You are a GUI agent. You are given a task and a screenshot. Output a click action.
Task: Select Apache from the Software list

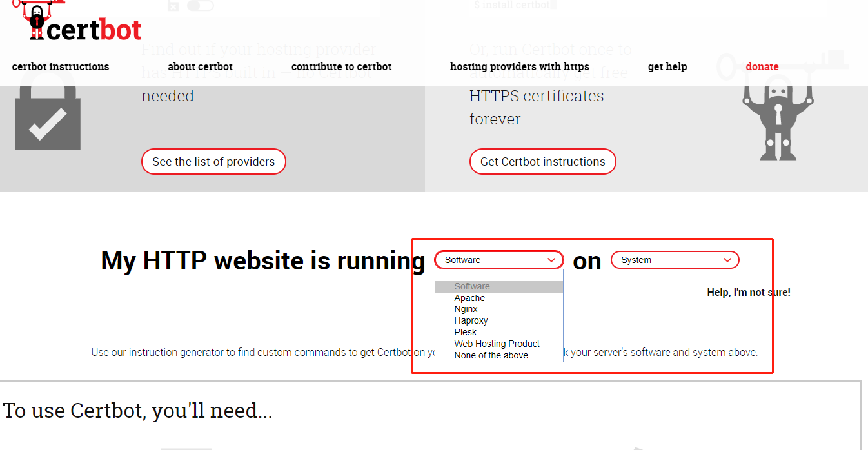tap(469, 298)
